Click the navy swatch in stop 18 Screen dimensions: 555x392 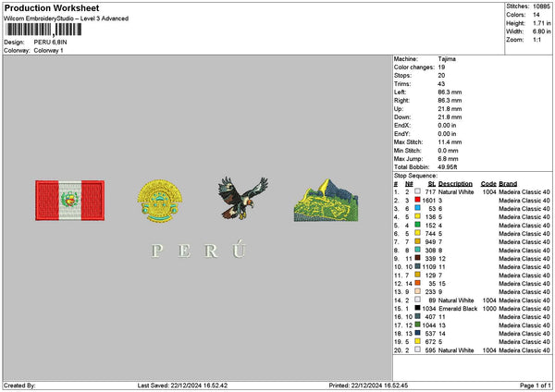click(418, 333)
